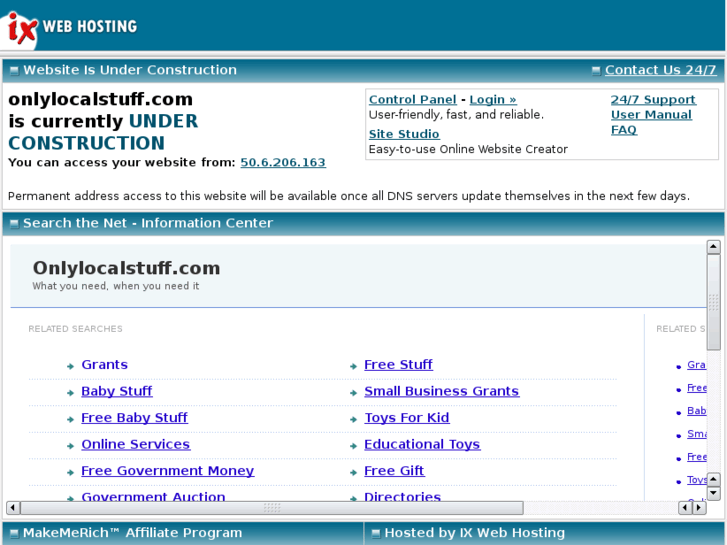
Task: Open the Educational Toys link
Action: pyautogui.click(x=422, y=444)
